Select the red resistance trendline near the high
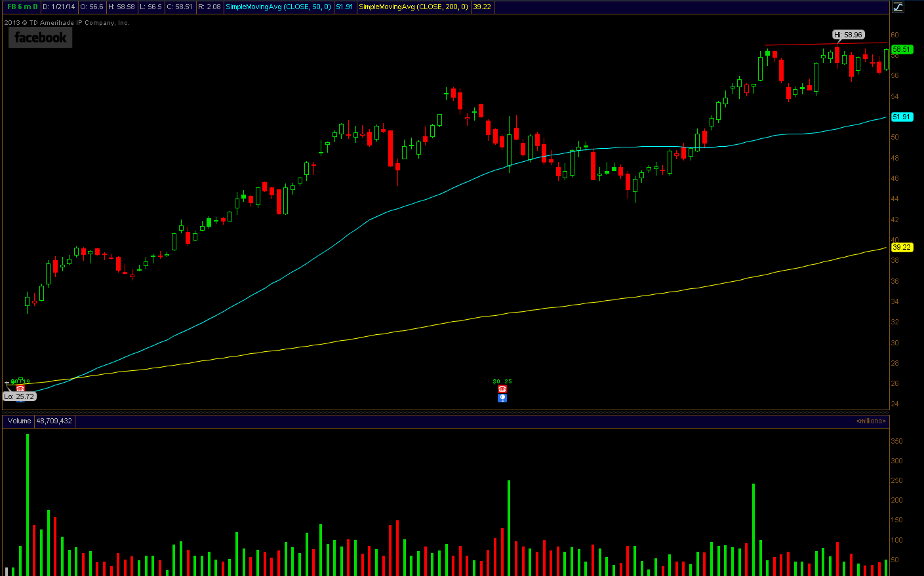Viewport: 924px width, 576px height. [x=826, y=45]
